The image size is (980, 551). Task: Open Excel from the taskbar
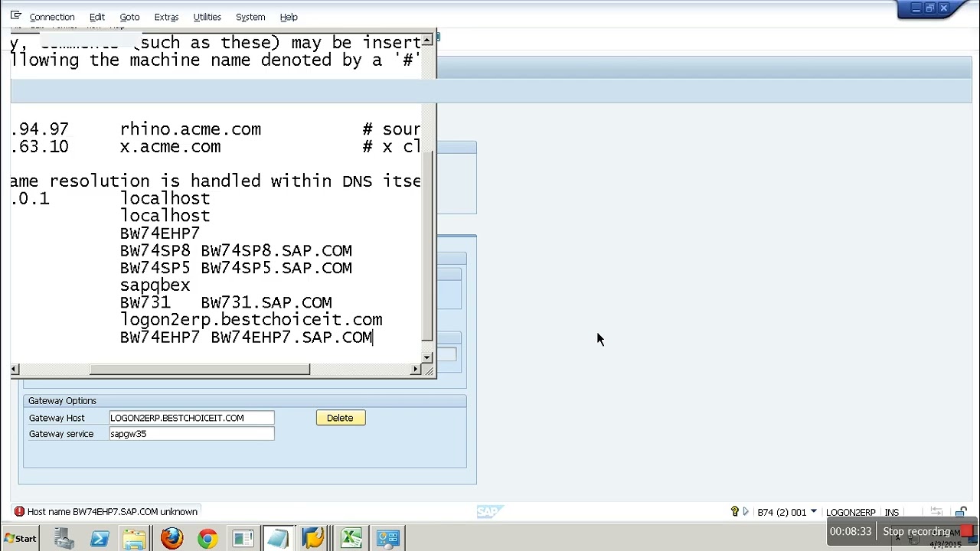click(x=351, y=539)
